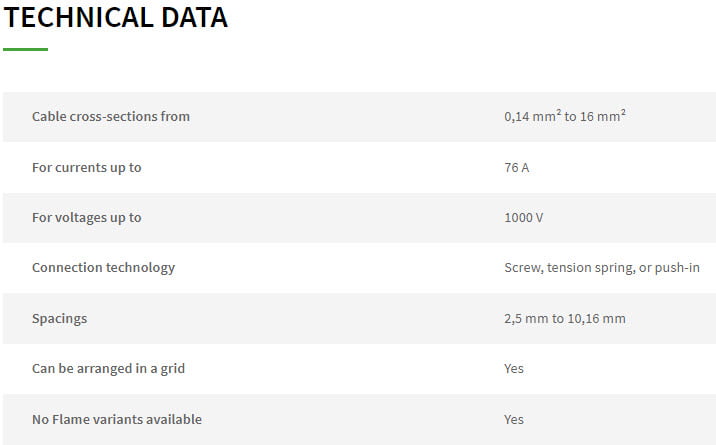Click the Yes value for grid arrangement
Viewport: 716px width, 445px height.
point(514,369)
